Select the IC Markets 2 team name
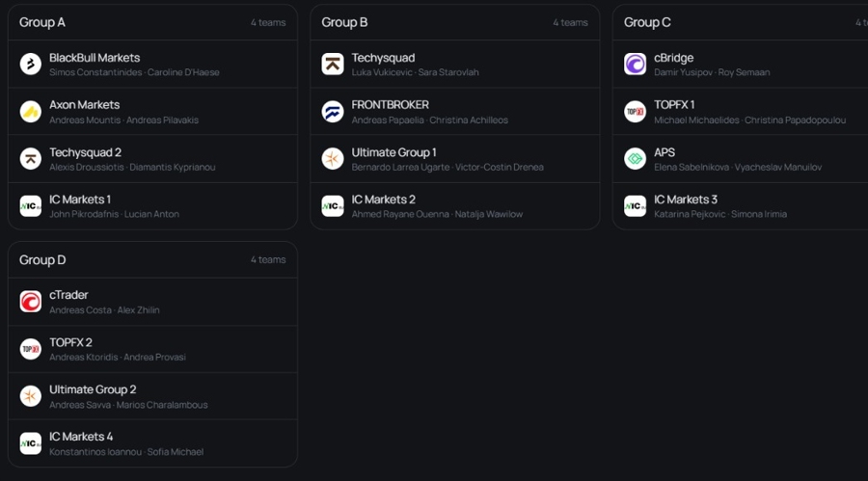The image size is (868, 481). pos(384,200)
